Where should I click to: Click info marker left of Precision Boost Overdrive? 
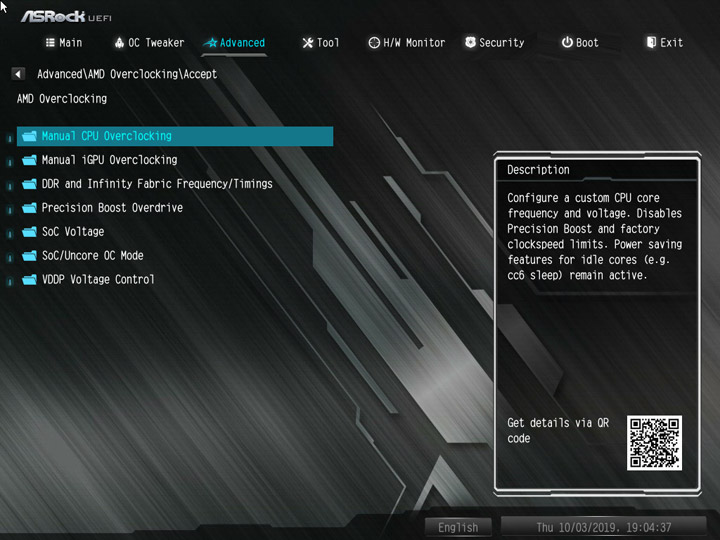pos(9,210)
